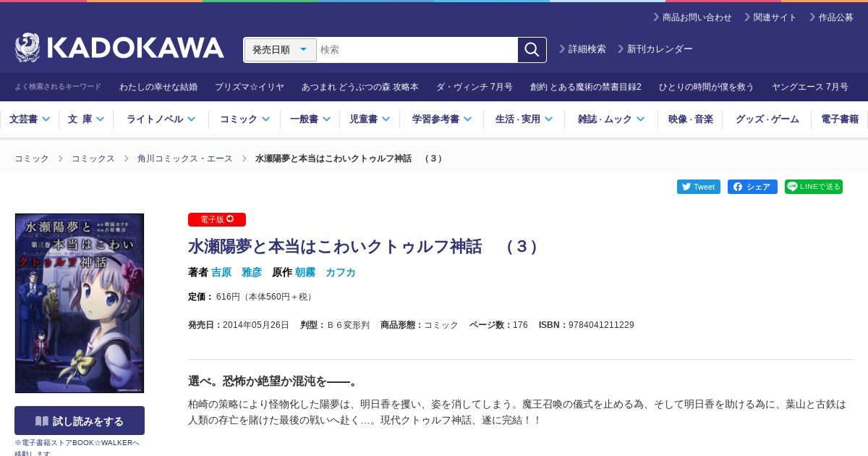Image resolution: width=868 pixels, height=456 pixels.
Task: Go to コミックス breadcrumb
Action: 93,159
